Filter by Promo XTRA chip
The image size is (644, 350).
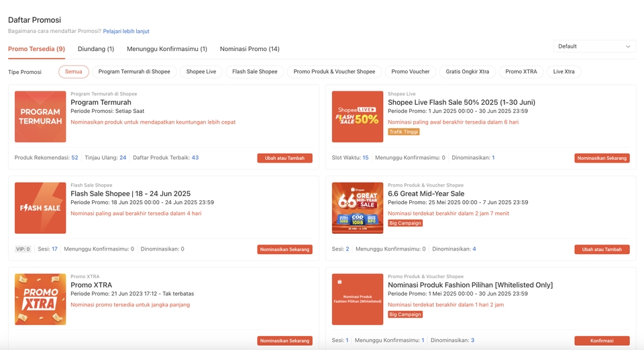coord(521,72)
